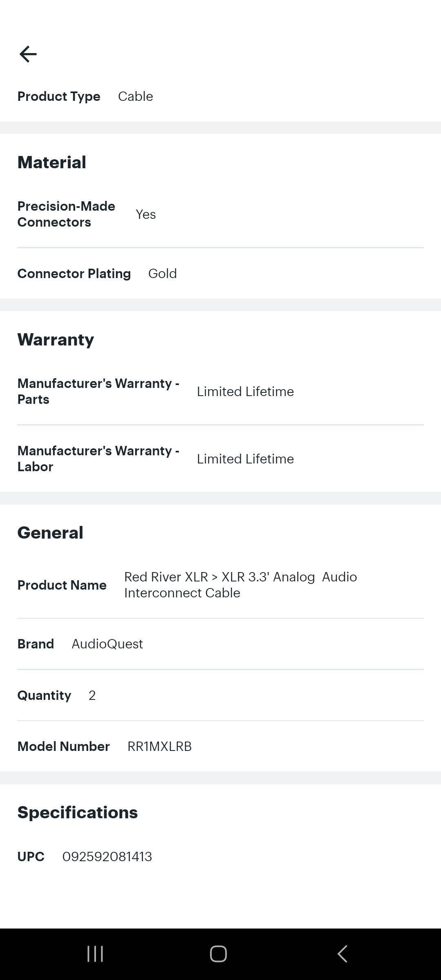
Task: Tap the Warranty section heading
Action: 56,340
